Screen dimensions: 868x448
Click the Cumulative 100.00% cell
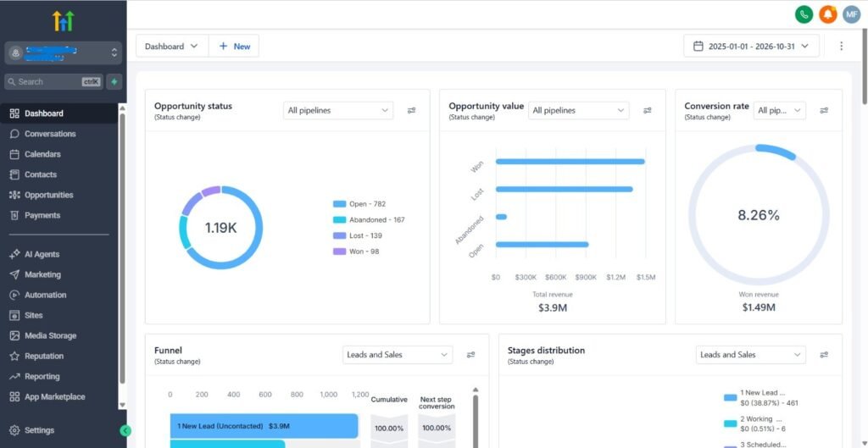point(389,428)
